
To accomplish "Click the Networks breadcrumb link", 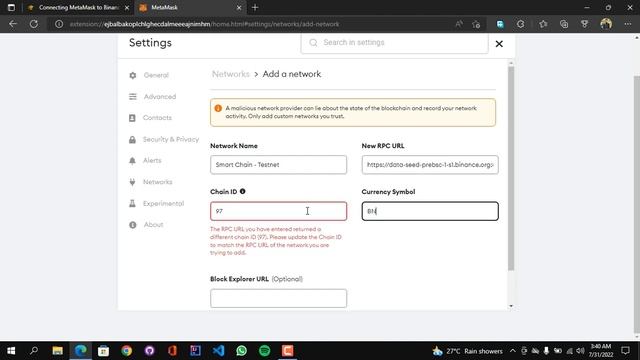I will click(231, 74).
